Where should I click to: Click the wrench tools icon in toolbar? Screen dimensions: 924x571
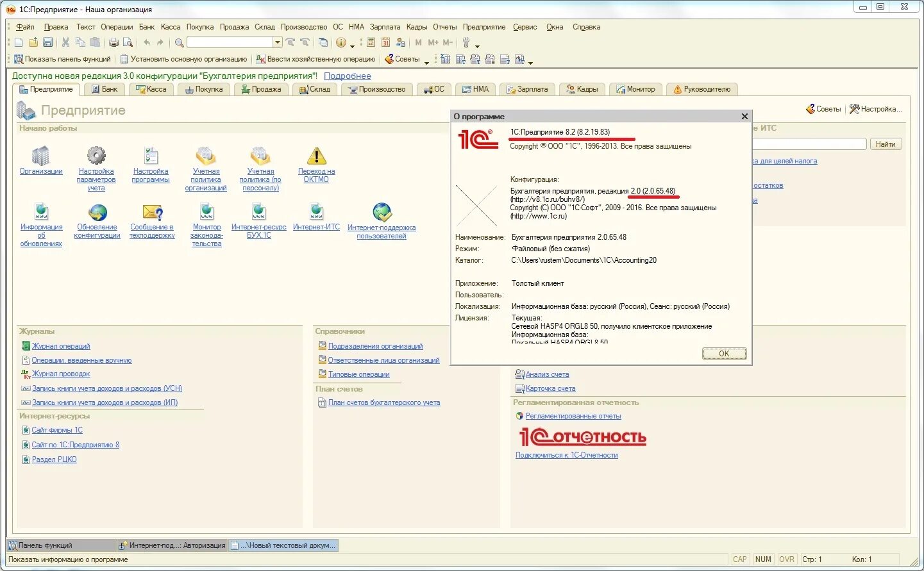tap(466, 42)
